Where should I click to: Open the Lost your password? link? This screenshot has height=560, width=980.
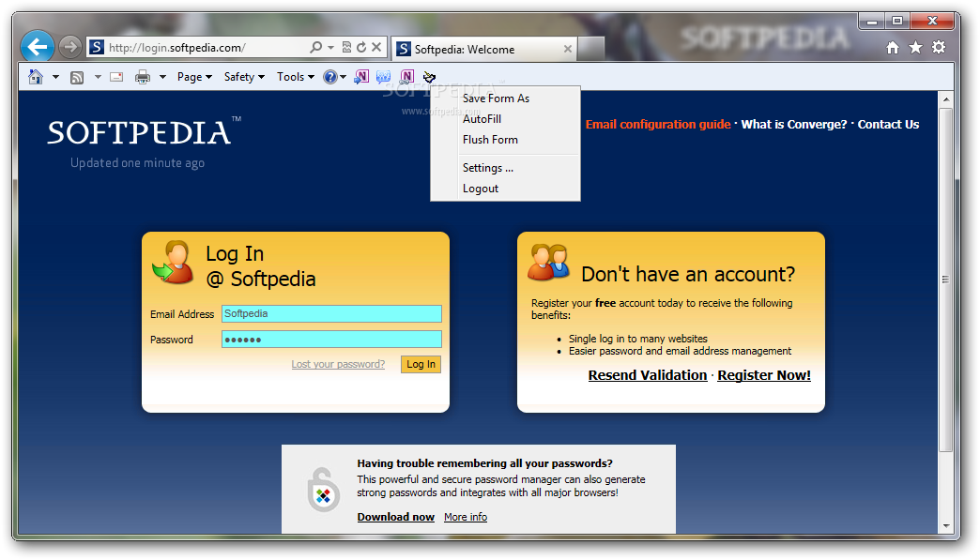pyautogui.click(x=338, y=364)
